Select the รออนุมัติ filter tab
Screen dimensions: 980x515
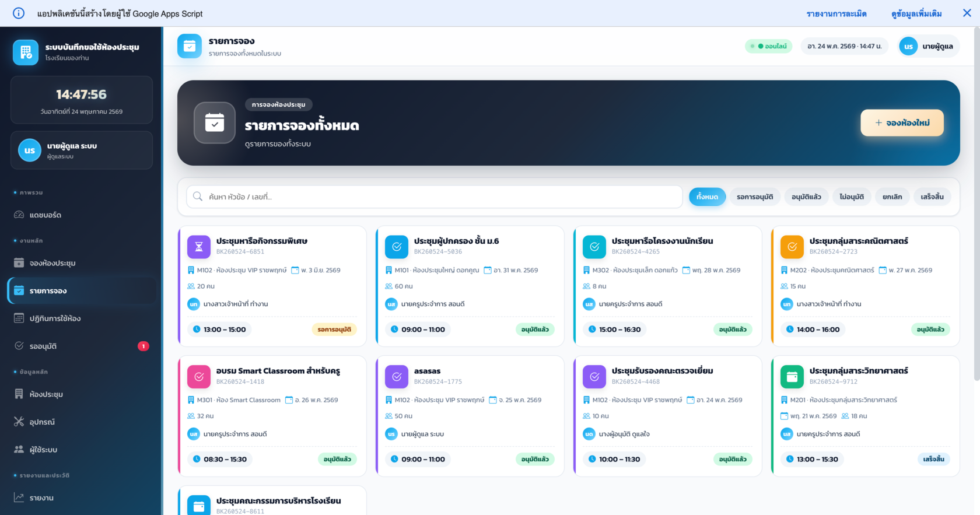755,197
